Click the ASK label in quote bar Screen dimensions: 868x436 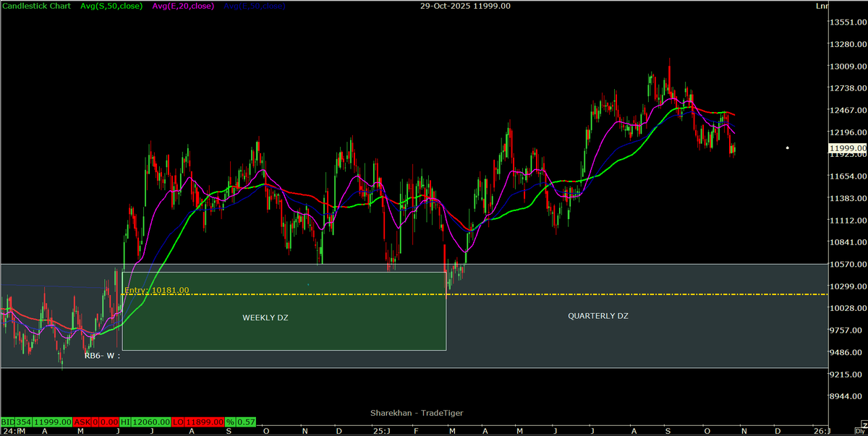[x=82, y=422]
